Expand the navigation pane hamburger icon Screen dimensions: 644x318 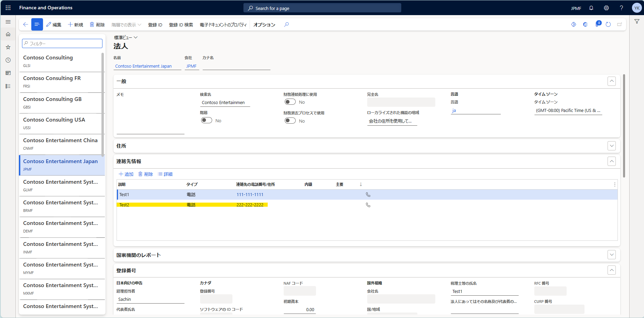coord(8,22)
